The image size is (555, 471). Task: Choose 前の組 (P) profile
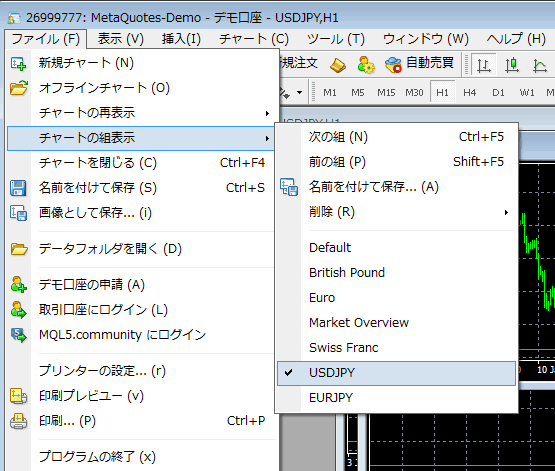[x=396, y=162]
